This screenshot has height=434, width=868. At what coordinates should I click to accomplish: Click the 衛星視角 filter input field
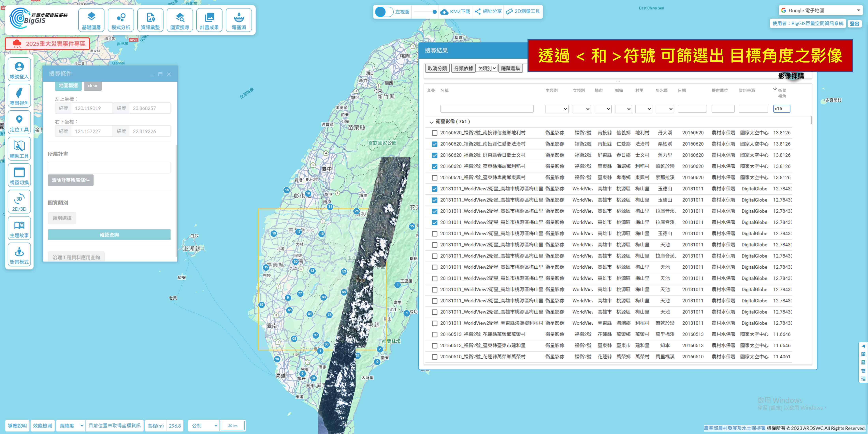pyautogui.click(x=781, y=109)
